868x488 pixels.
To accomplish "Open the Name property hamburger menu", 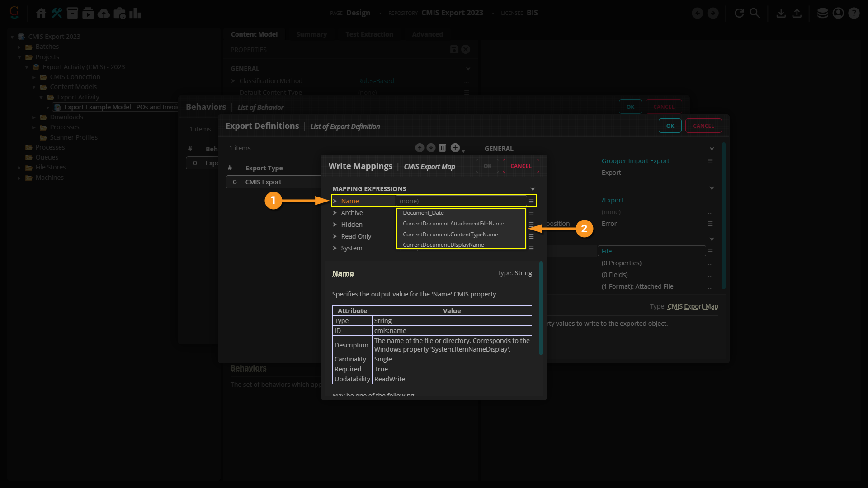I will pos(531,201).
